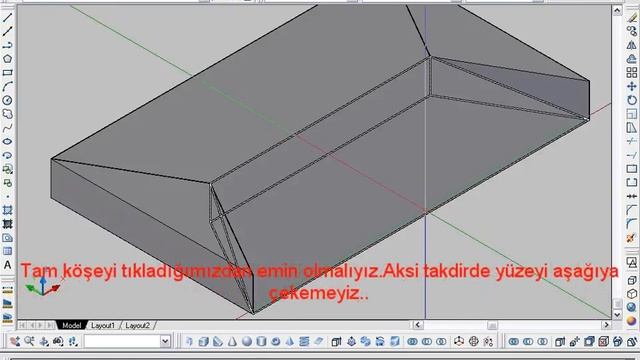Select the Fillet modify tool
Screen dimensions: 640x360
tap(632, 224)
